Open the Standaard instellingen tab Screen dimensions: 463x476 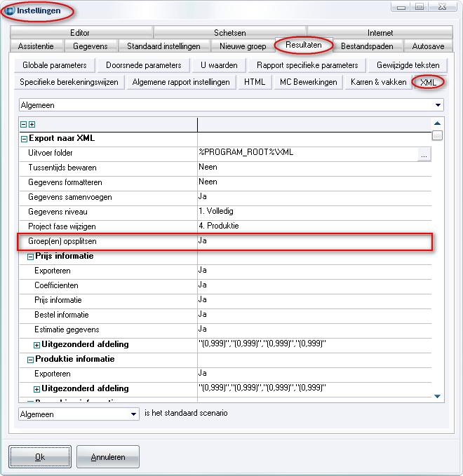tap(163, 46)
